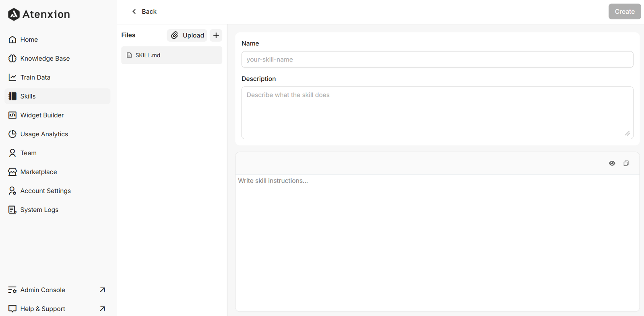Click the Marketplace storefront icon
The height and width of the screenshot is (316, 644).
point(12,172)
